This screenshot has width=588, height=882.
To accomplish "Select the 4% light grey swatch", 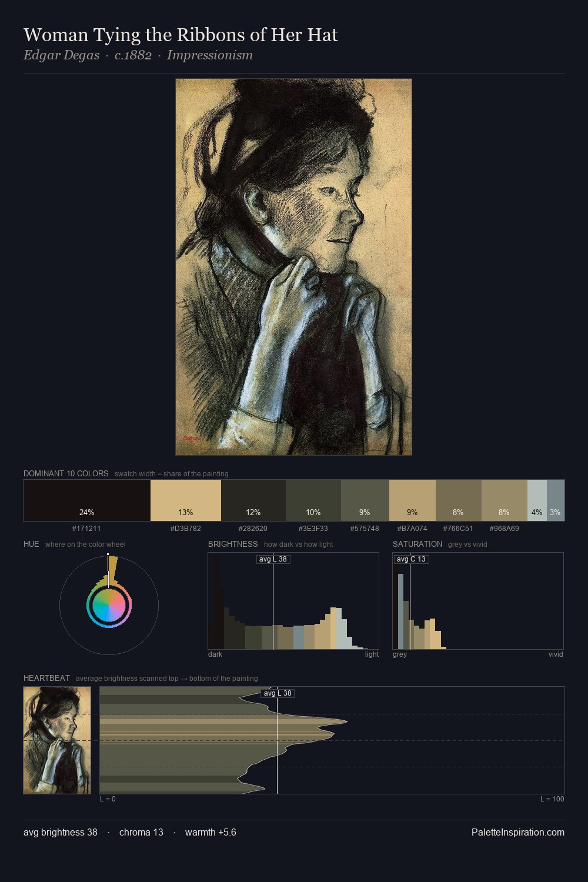I will pos(537,500).
